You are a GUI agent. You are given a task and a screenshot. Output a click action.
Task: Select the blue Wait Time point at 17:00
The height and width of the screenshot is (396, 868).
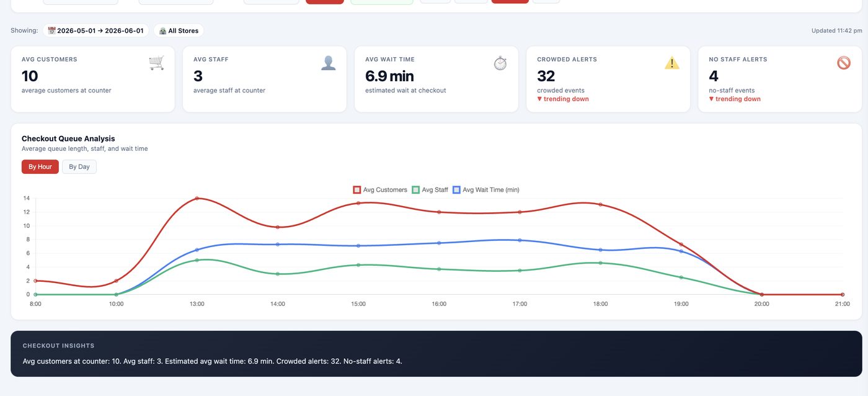[x=520, y=240]
